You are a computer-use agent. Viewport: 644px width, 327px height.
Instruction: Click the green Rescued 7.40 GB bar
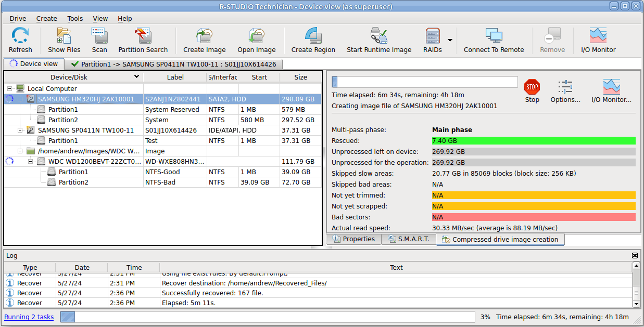[x=534, y=140]
